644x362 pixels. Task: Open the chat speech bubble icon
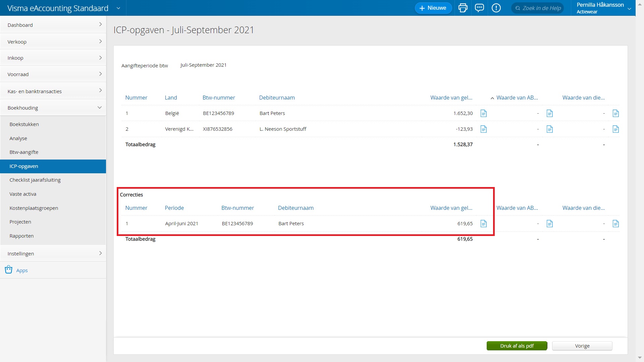tap(479, 8)
